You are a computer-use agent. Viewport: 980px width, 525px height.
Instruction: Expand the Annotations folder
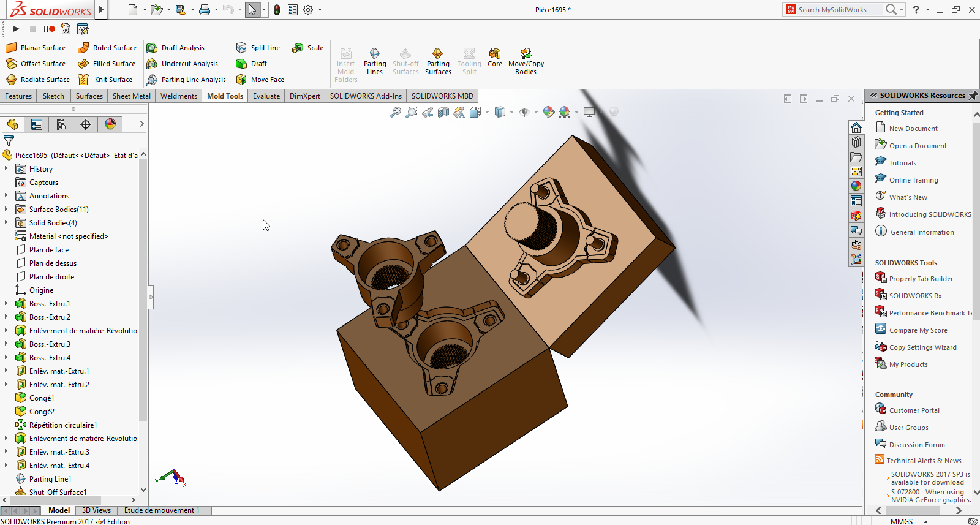tap(6, 196)
